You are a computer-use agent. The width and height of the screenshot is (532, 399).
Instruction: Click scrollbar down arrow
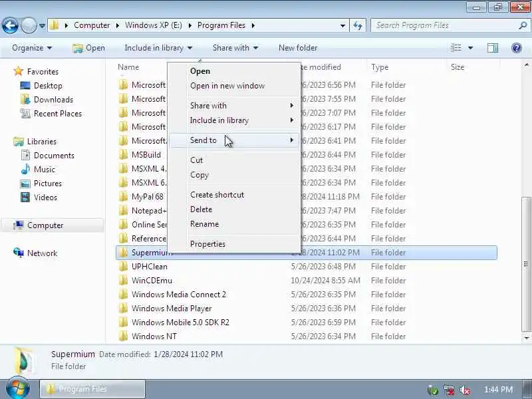pyautogui.click(x=526, y=338)
